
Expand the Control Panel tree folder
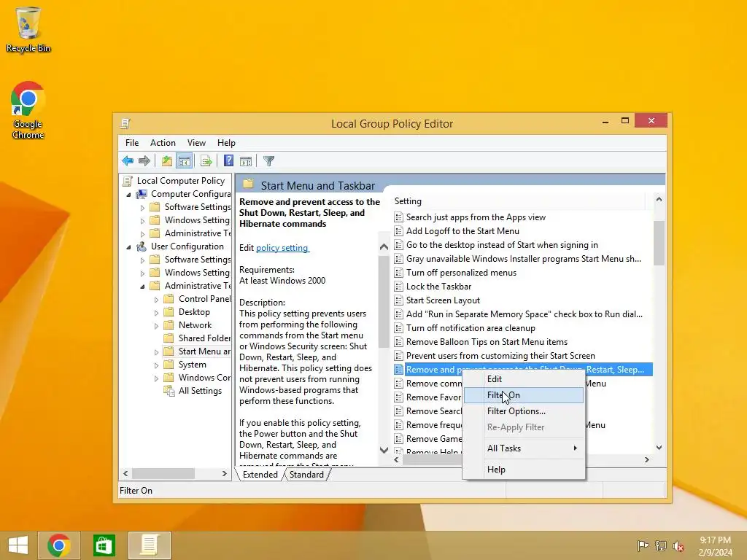point(156,300)
